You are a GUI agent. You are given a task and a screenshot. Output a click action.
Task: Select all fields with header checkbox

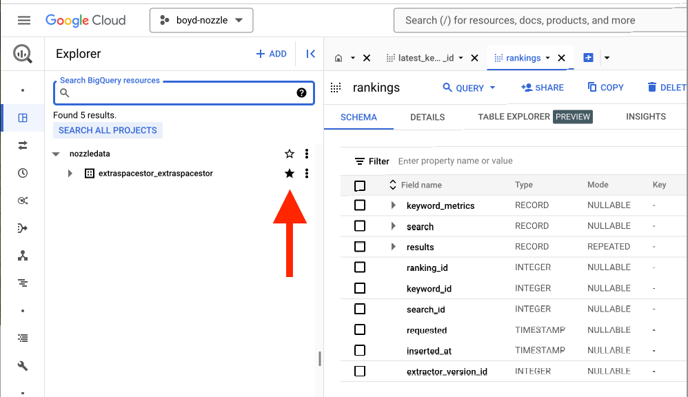click(x=360, y=186)
